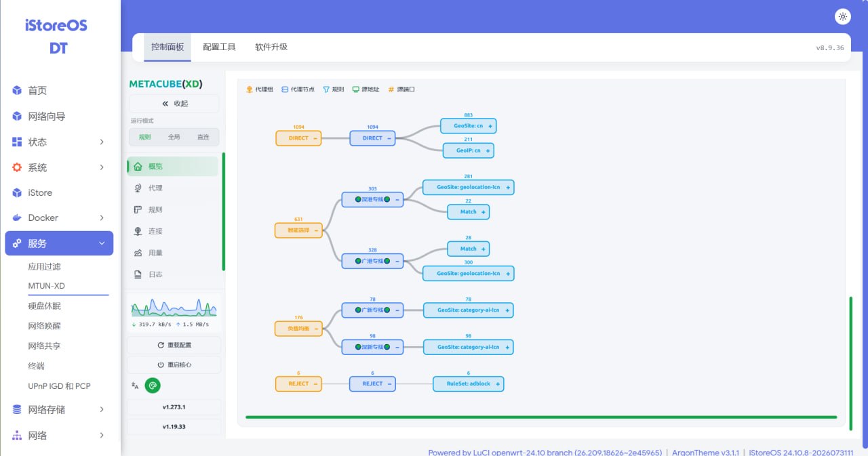The image size is (868, 456).
Task: Expand the 服务 sidebar menu chevron
Action: [102, 243]
